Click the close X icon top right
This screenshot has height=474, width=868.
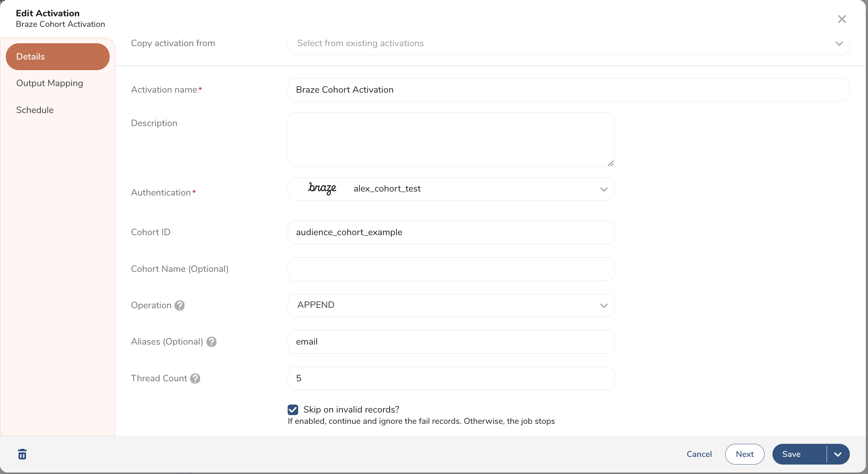(842, 19)
